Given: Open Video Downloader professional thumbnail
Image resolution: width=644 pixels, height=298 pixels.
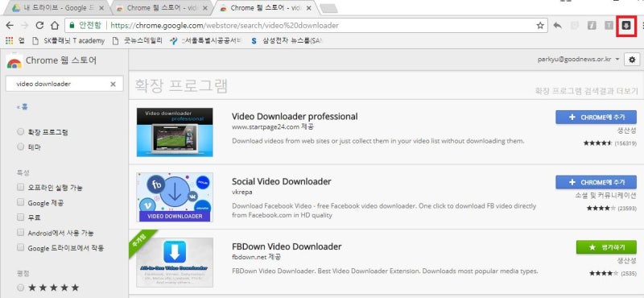Looking at the screenshot, I should pyautogui.click(x=175, y=132).
